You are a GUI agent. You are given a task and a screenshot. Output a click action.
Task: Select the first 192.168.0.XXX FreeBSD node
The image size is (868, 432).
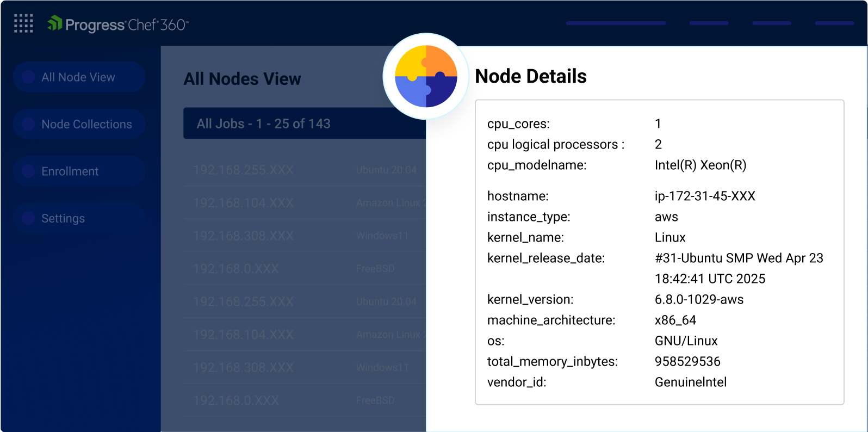(236, 269)
